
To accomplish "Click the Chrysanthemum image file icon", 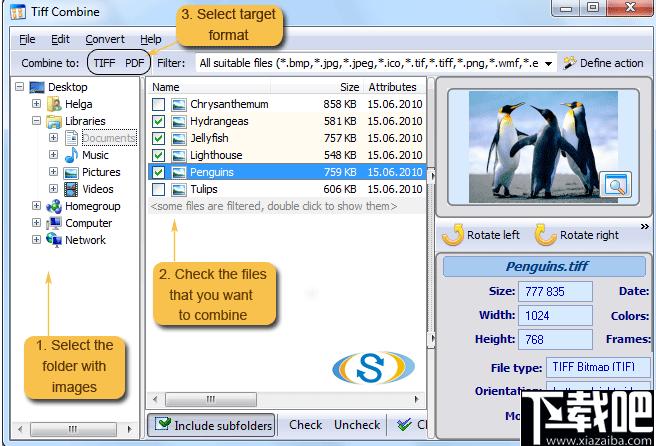I will [x=179, y=104].
